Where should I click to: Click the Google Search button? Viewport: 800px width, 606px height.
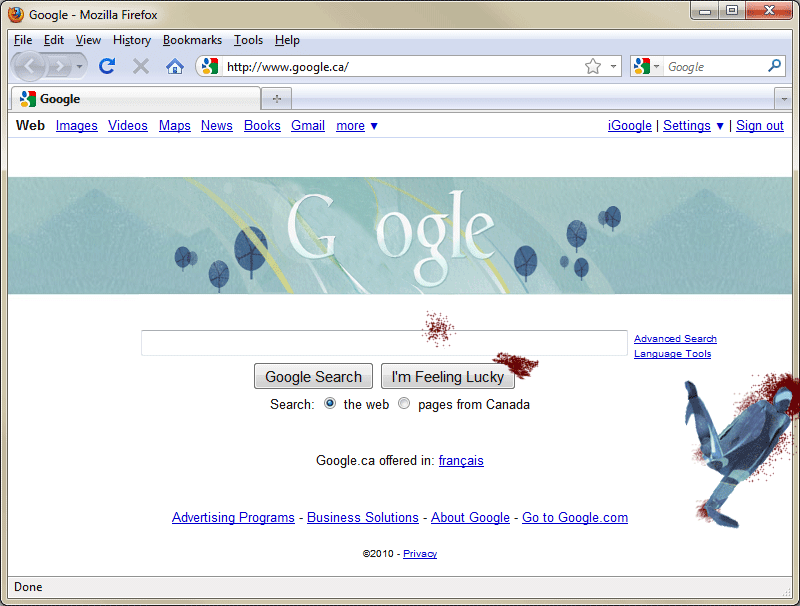(313, 376)
